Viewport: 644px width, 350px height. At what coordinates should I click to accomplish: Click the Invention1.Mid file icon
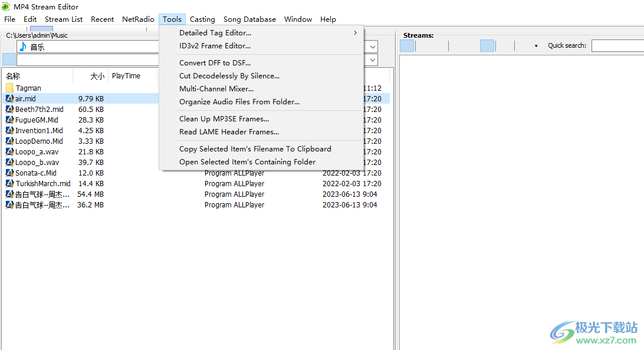coord(9,130)
